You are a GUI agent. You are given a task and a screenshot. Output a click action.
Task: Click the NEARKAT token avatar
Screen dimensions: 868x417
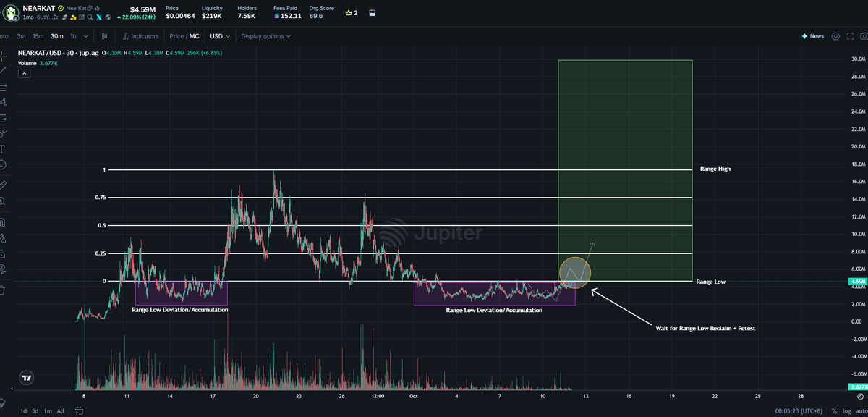[12, 12]
